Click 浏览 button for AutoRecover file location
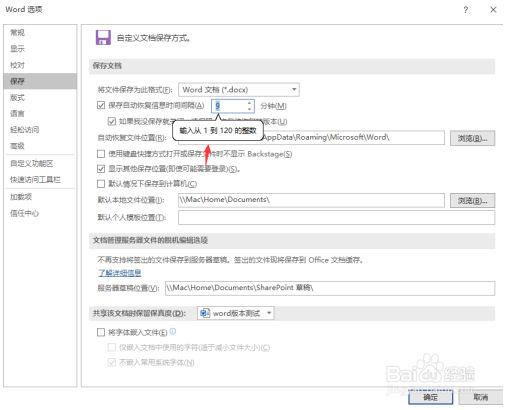The height and width of the screenshot is (410, 506). click(472, 138)
